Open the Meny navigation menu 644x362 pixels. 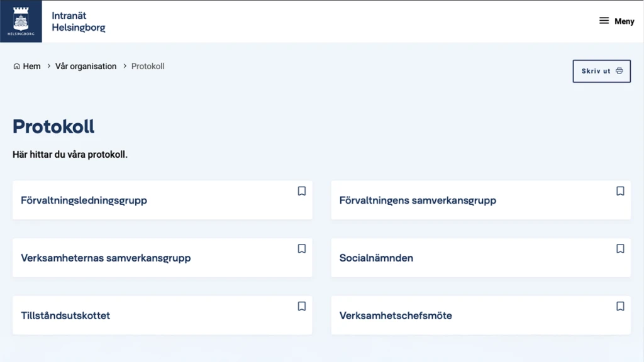(x=616, y=21)
